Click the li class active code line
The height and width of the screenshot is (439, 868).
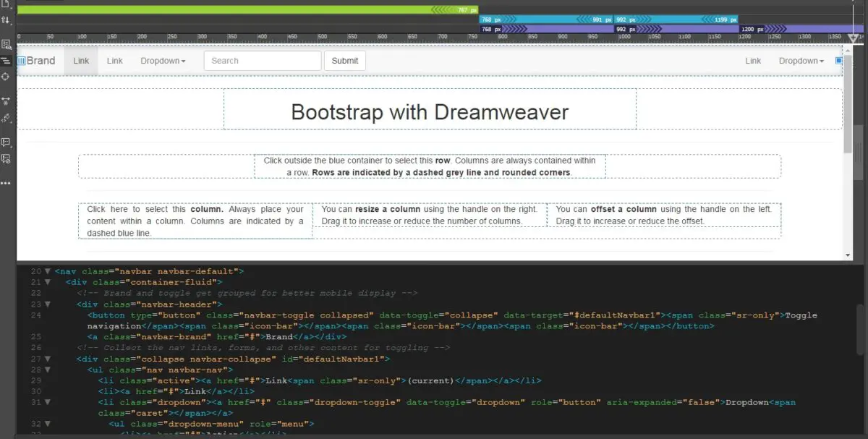pyautogui.click(x=320, y=380)
